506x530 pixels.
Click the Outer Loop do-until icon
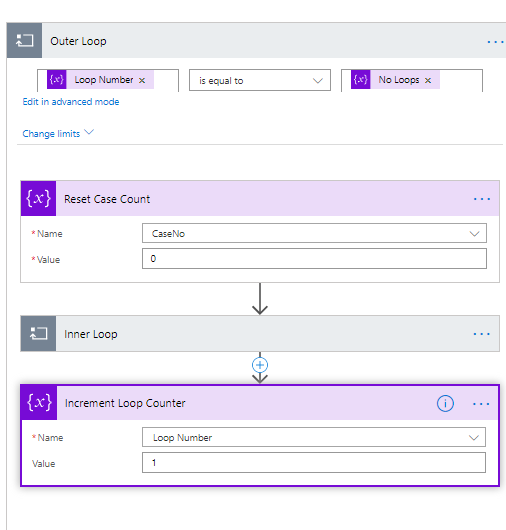click(24, 41)
